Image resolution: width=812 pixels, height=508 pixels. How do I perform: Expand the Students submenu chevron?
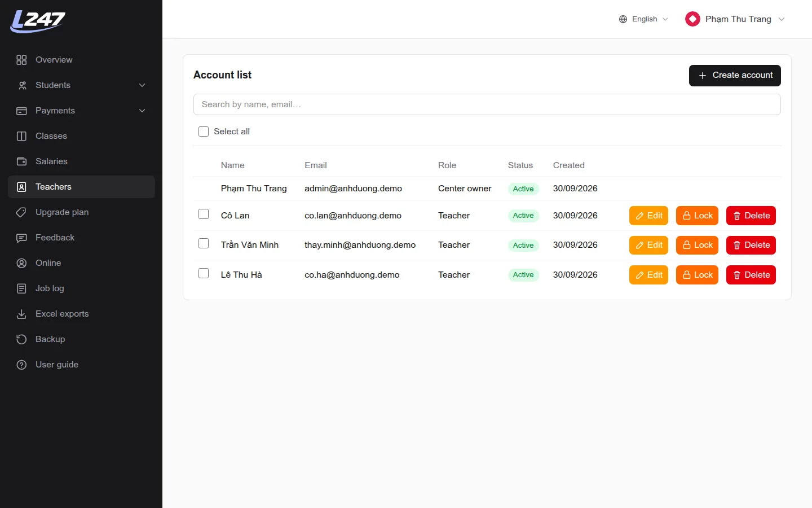pos(142,85)
